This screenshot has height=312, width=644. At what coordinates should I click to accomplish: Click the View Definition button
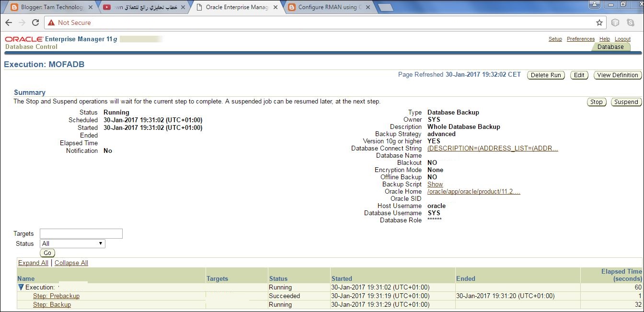coord(618,75)
